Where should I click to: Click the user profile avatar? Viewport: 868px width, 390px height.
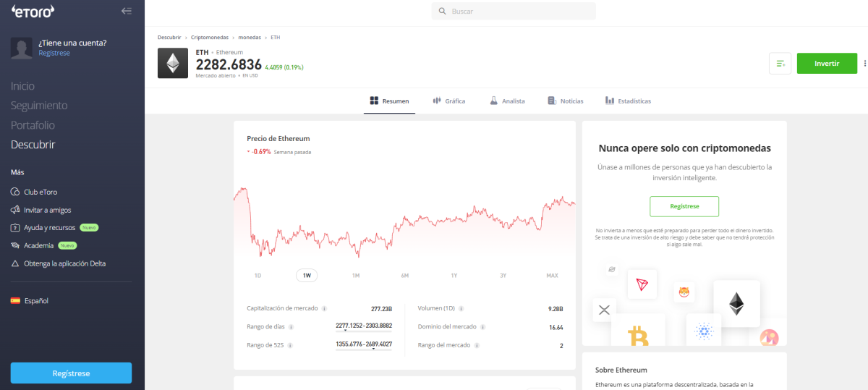[22, 48]
